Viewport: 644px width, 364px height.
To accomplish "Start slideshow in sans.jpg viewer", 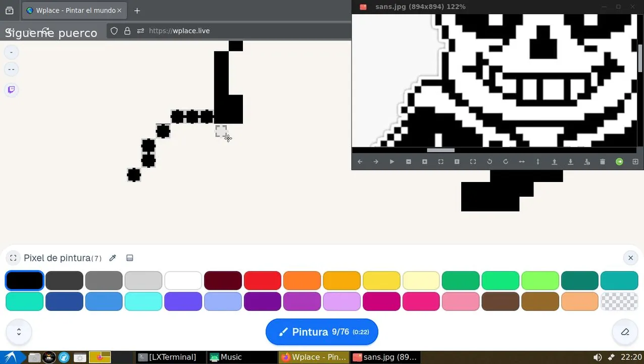I will pyautogui.click(x=392, y=162).
